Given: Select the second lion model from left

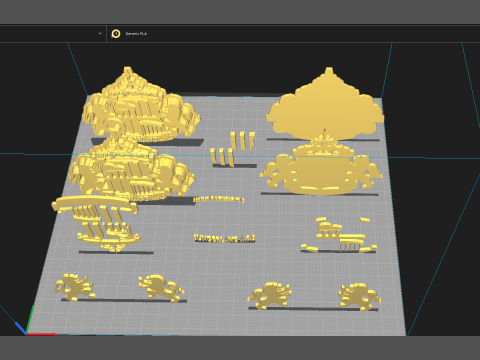Looking at the screenshot, I should tap(161, 288).
